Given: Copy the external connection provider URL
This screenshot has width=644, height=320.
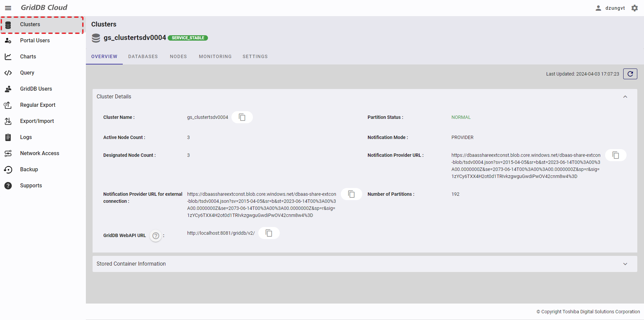Looking at the screenshot, I should pos(351,194).
